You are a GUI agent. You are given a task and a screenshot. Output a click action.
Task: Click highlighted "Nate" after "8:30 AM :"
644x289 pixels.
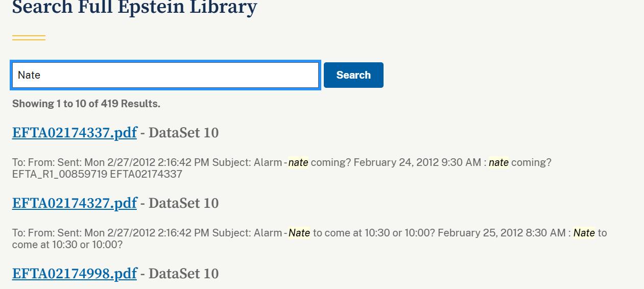point(584,233)
